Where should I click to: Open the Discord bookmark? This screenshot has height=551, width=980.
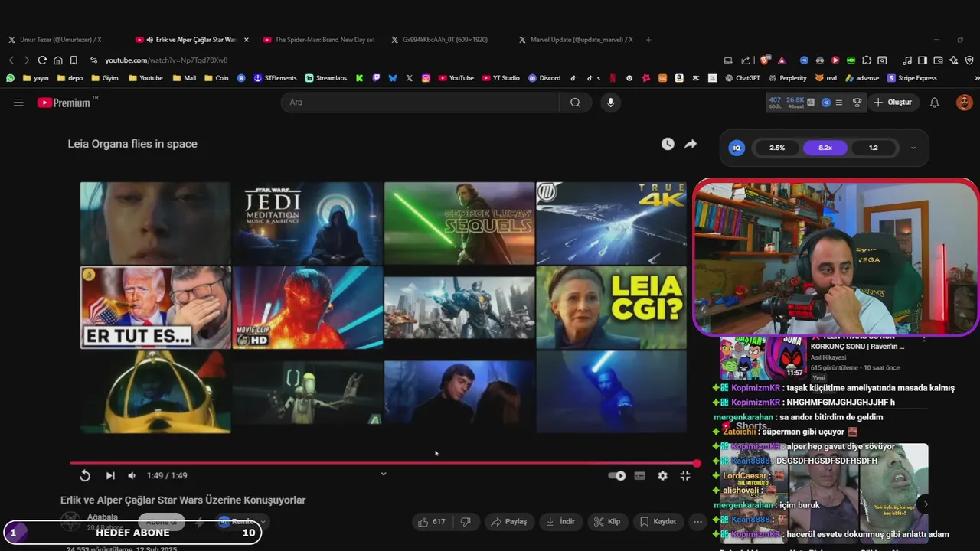544,78
